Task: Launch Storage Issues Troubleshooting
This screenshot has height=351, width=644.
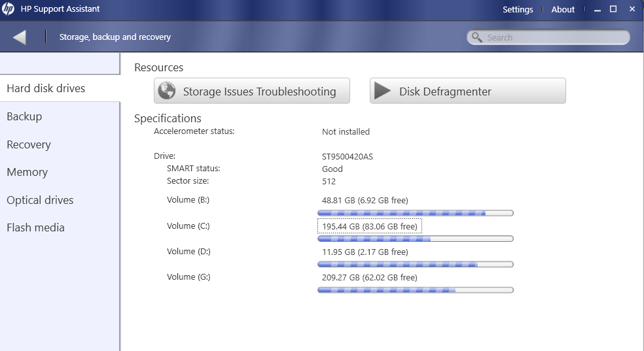Action: 252,91
